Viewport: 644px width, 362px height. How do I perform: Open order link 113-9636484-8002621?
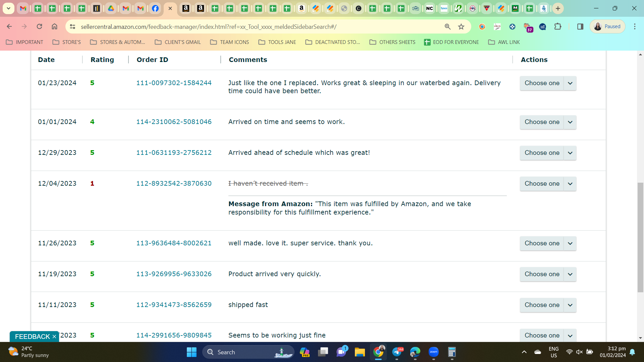point(174,243)
